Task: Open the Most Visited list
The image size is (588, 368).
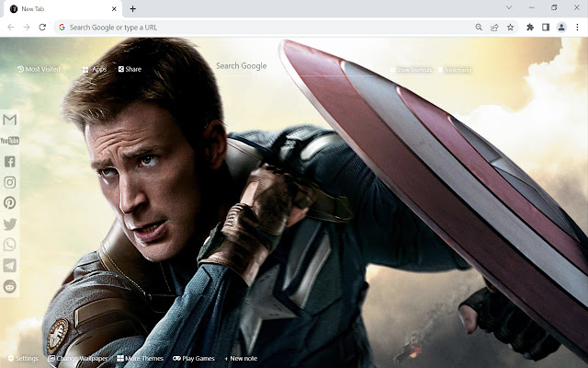Action: (39, 69)
